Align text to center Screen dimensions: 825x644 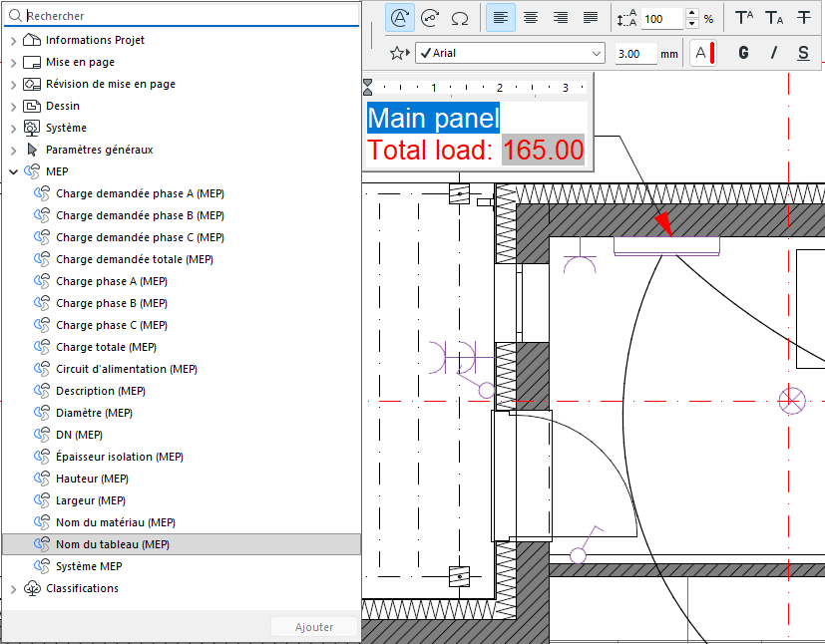(531, 18)
